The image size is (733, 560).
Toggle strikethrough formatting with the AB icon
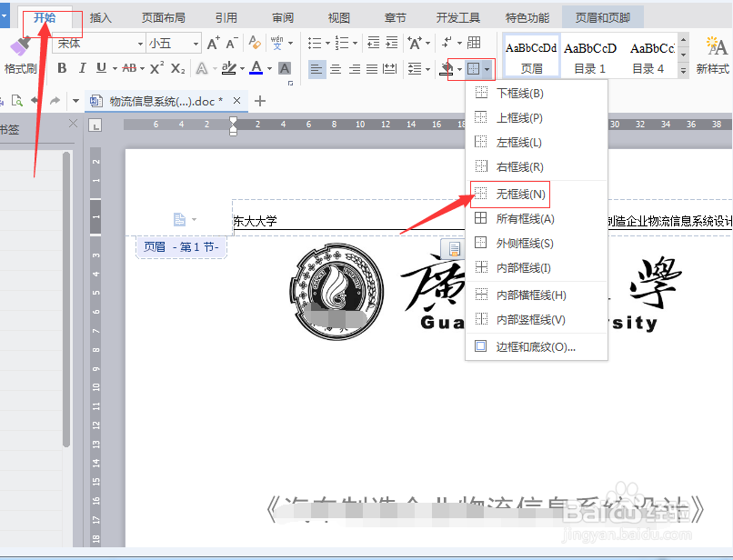[128, 68]
